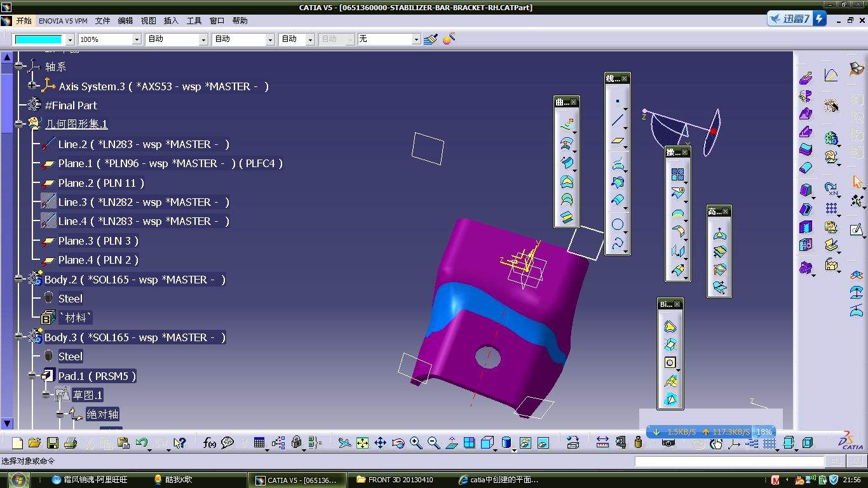Collapse the Pad.1 tree node
Screen dimensions: 868x488
click(x=32, y=376)
